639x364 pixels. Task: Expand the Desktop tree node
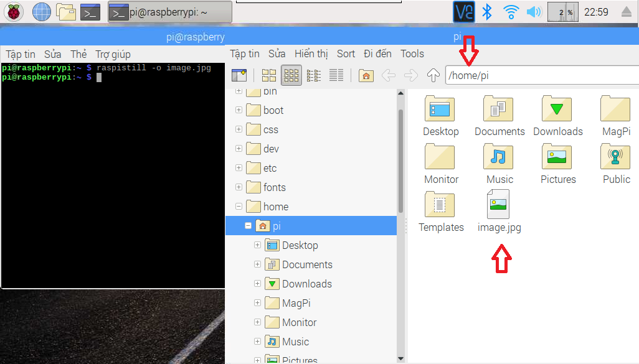point(257,245)
